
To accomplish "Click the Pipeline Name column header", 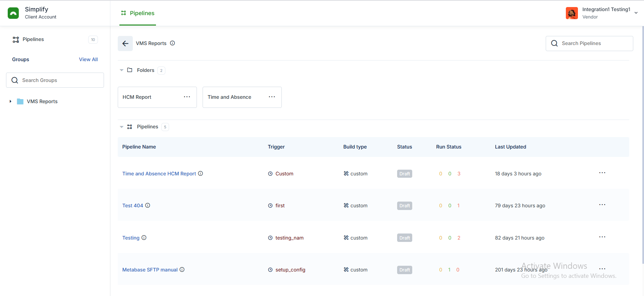I will click(139, 147).
